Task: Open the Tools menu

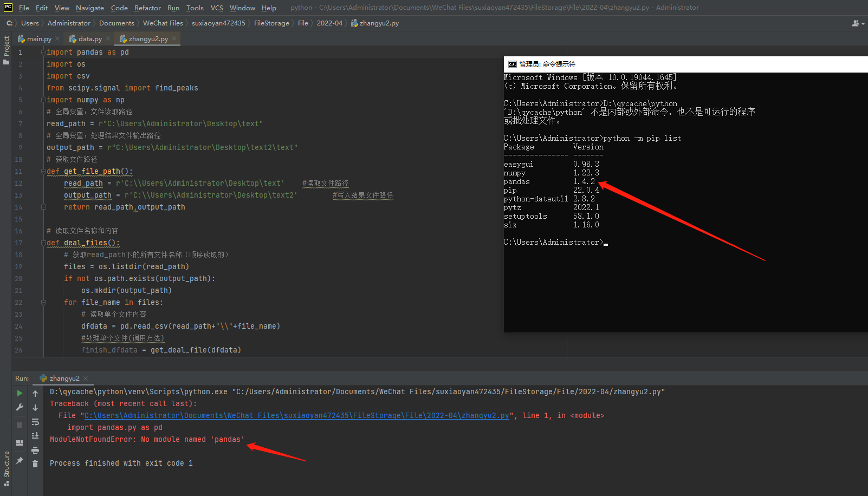Action: [x=195, y=8]
